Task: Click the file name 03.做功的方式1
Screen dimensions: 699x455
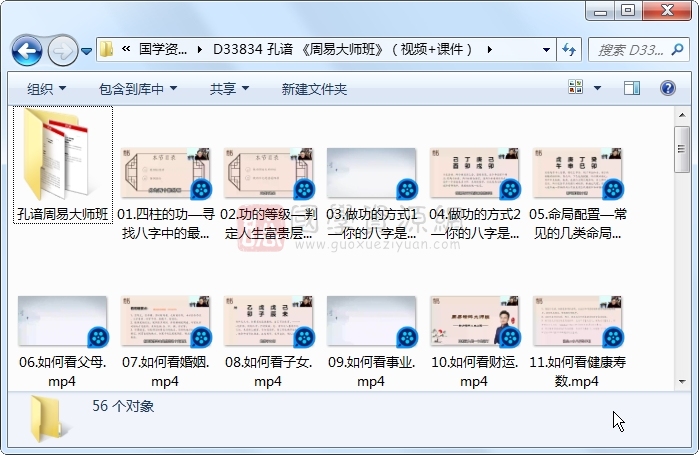Action: (371, 223)
